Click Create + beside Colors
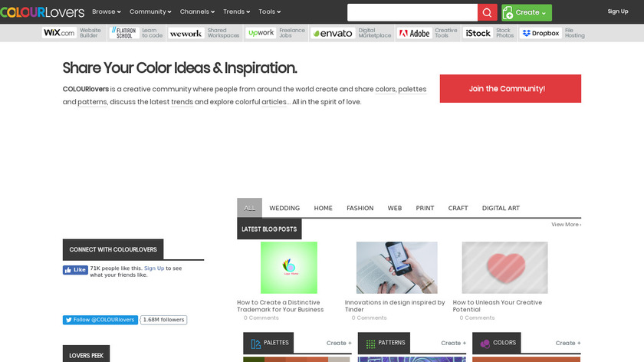The width and height of the screenshot is (644, 362). 568,343
